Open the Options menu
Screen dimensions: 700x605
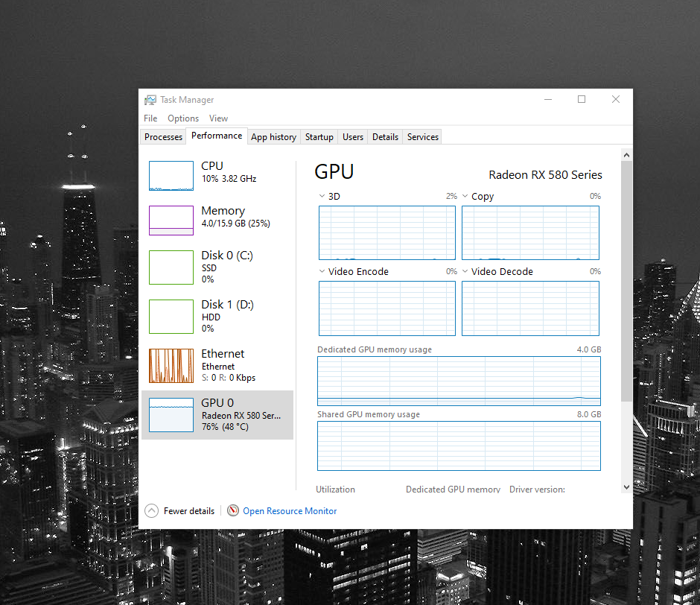[x=183, y=118]
